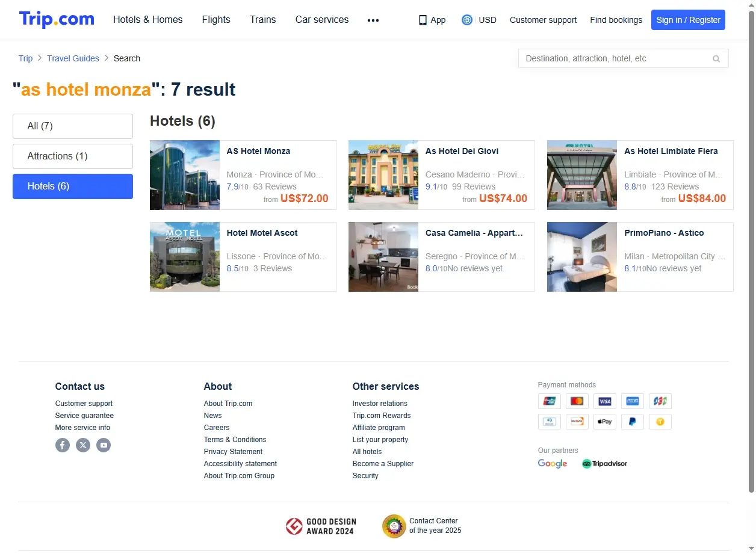
Task: Open Accessibility statement link
Action: (240, 464)
